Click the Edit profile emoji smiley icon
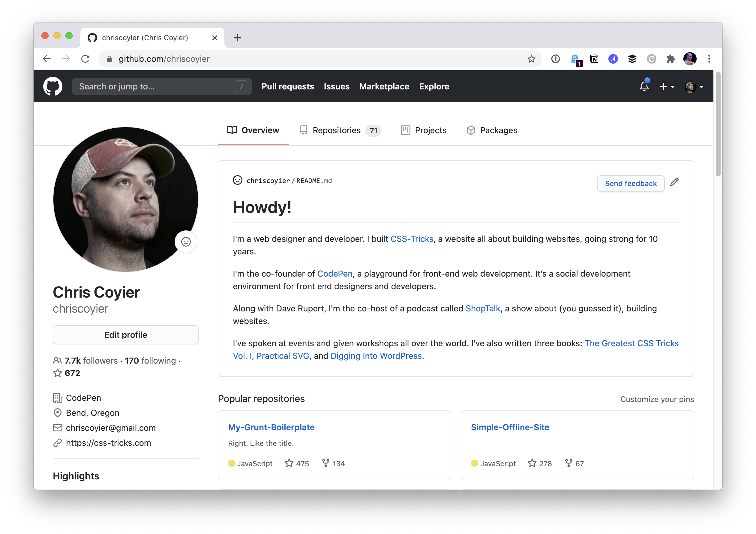 (186, 241)
